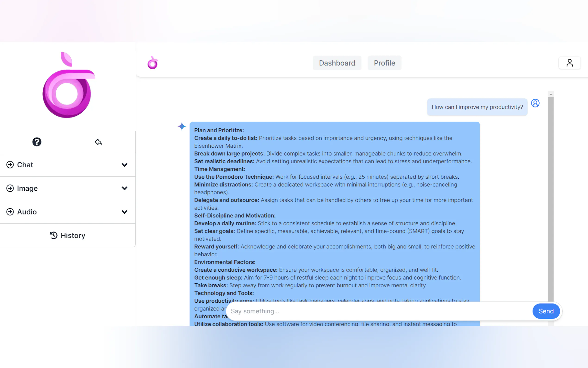Click the circled arrow icon next to Audio
Viewport: 588px width, 368px height.
[x=10, y=212]
